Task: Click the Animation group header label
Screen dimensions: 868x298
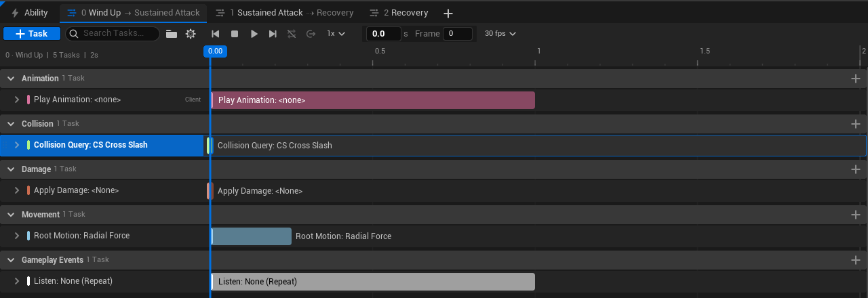Action: tap(40, 79)
